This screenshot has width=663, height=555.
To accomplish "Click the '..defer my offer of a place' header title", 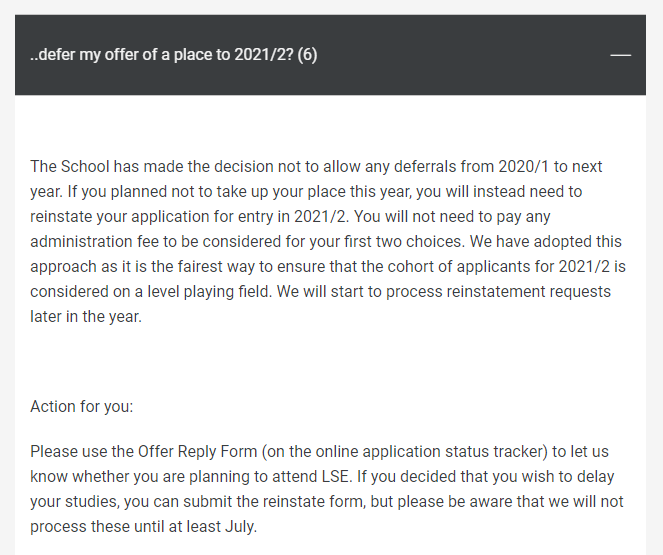I will [174, 55].
